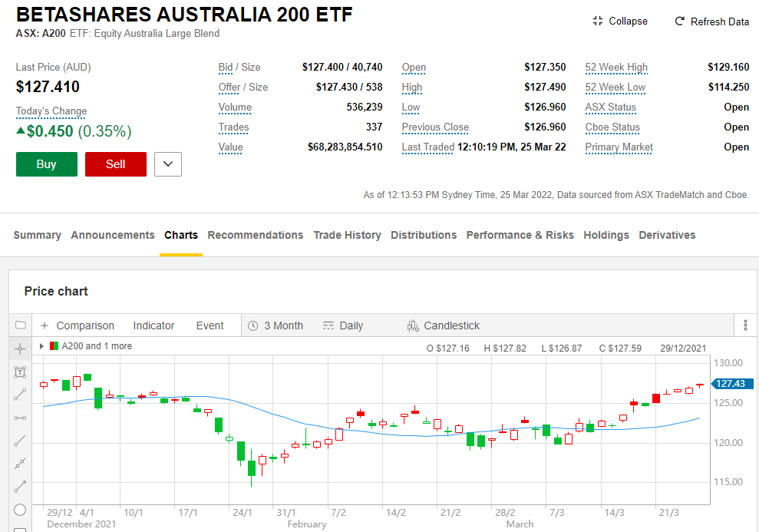The height and width of the screenshot is (532, 759).
Task: Open the Event menu
Action: tap(210, 325)
